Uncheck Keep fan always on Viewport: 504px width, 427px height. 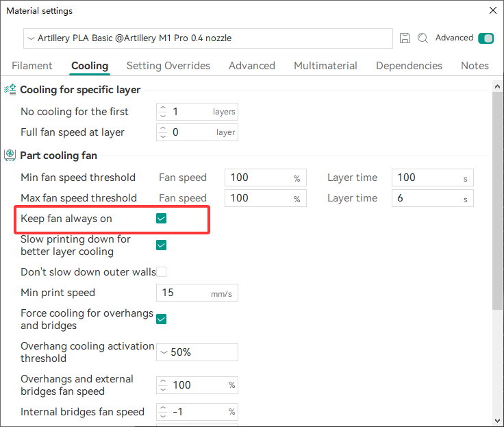click(x=162, y=219)
